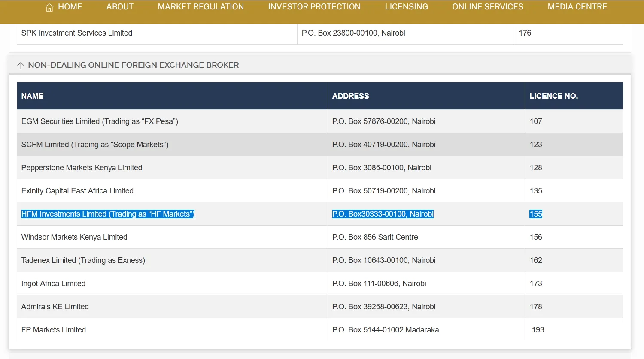Open the MEDIA CENTRE menu
644x359 pixels.
pyautogui.click(x=577, y=7)
